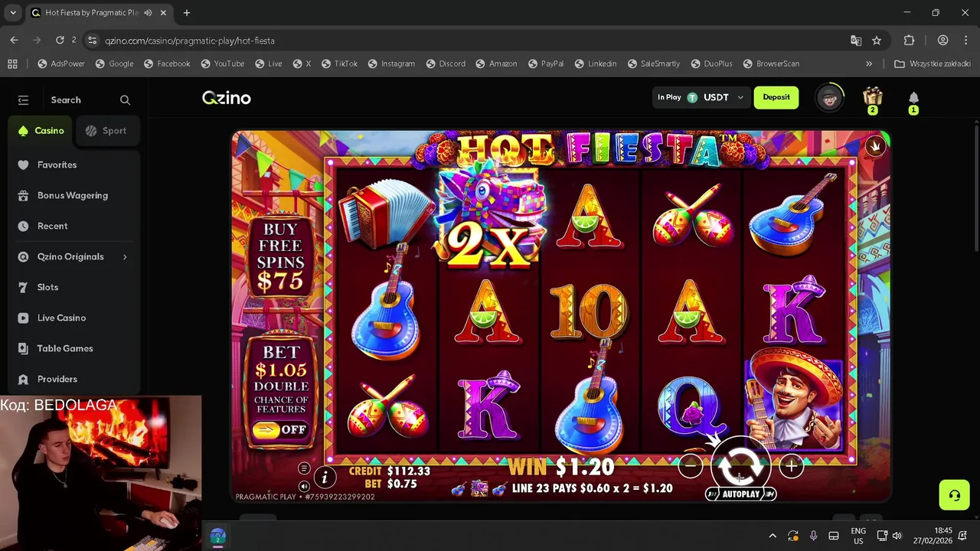980x551 pixels.
Task: Click the game corner leaf icon
Action: click(875, 145)
